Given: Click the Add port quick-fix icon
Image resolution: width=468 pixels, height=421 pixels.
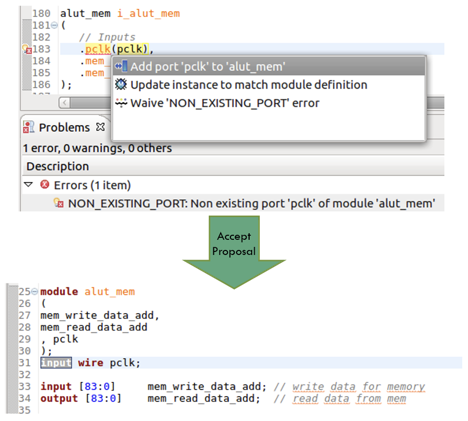Looking at the screenshot, I should click(121, 66).
